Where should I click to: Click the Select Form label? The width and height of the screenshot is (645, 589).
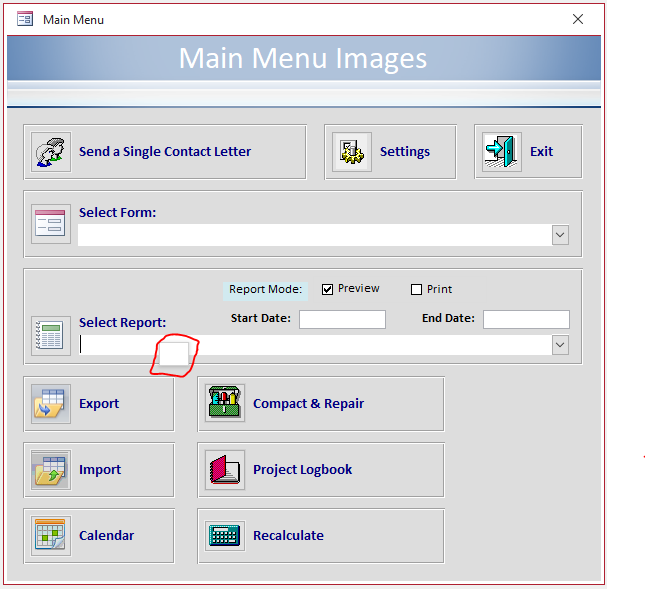click(x=118, y=212)
